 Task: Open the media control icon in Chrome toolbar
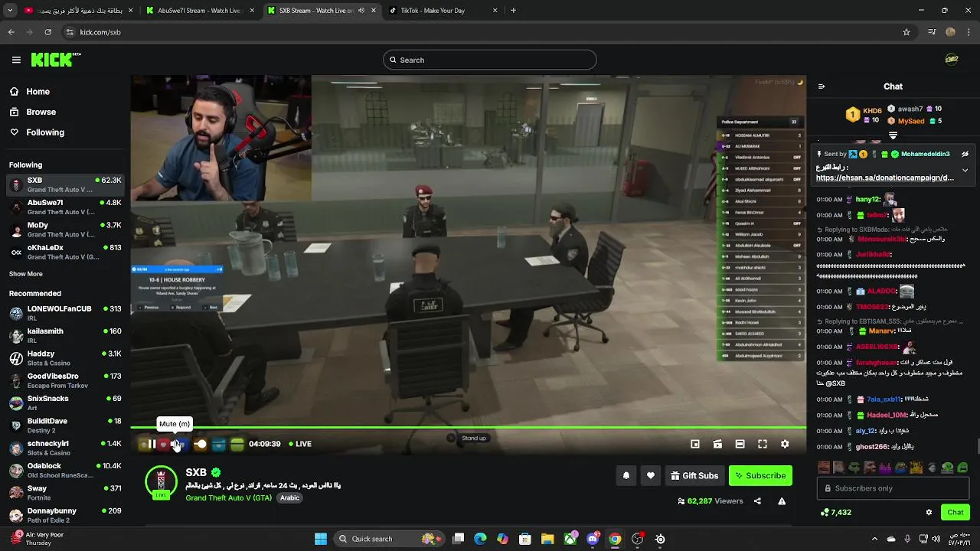coord(932,32)
